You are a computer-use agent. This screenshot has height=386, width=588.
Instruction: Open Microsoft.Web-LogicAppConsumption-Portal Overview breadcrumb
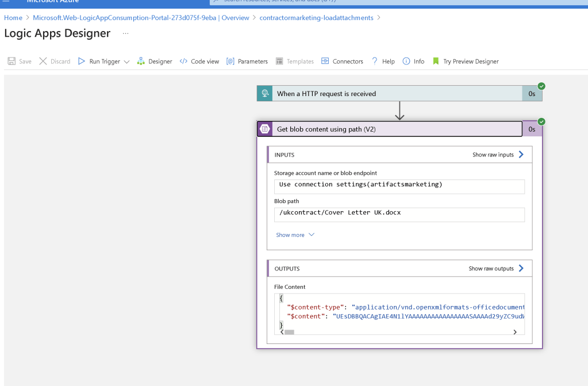(x=141, y=18)
